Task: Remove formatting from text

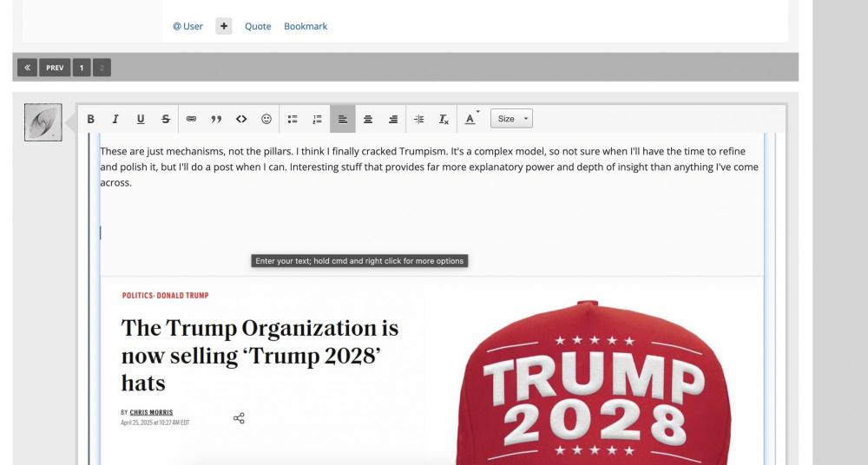Action: point(444,119)
